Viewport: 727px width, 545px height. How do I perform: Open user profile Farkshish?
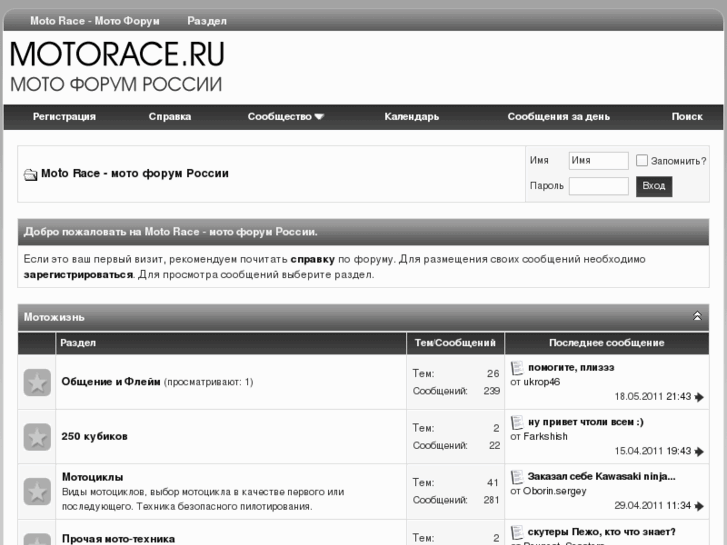tap(545, 436)
